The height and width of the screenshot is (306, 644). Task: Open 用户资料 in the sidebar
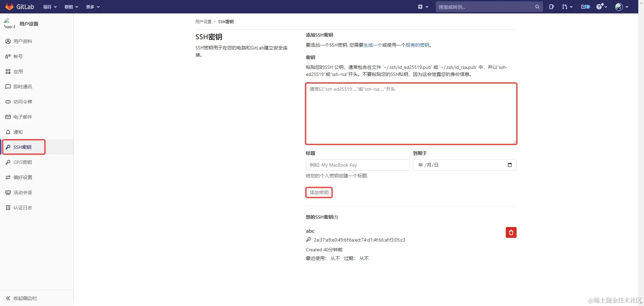pos(37,41)
